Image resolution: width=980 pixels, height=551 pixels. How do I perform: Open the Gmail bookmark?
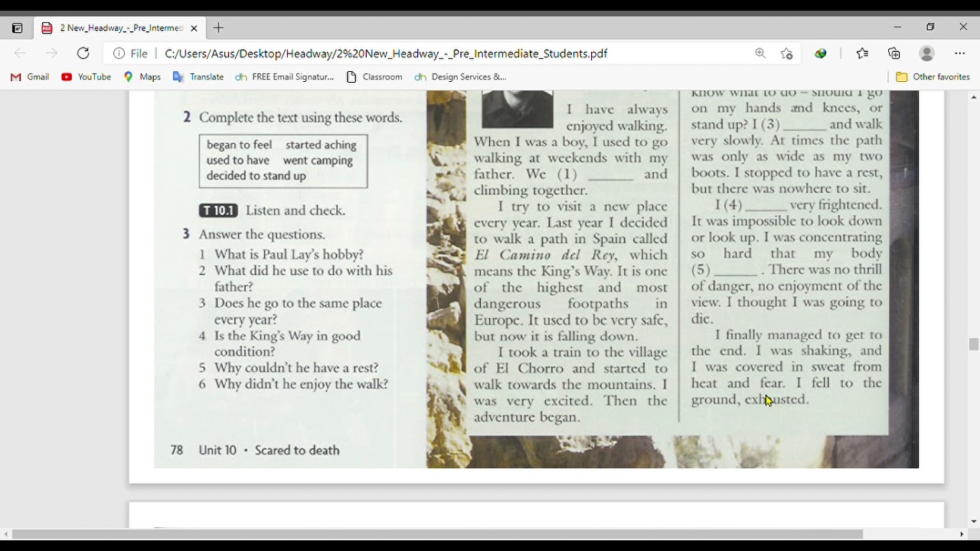[30, 77]
